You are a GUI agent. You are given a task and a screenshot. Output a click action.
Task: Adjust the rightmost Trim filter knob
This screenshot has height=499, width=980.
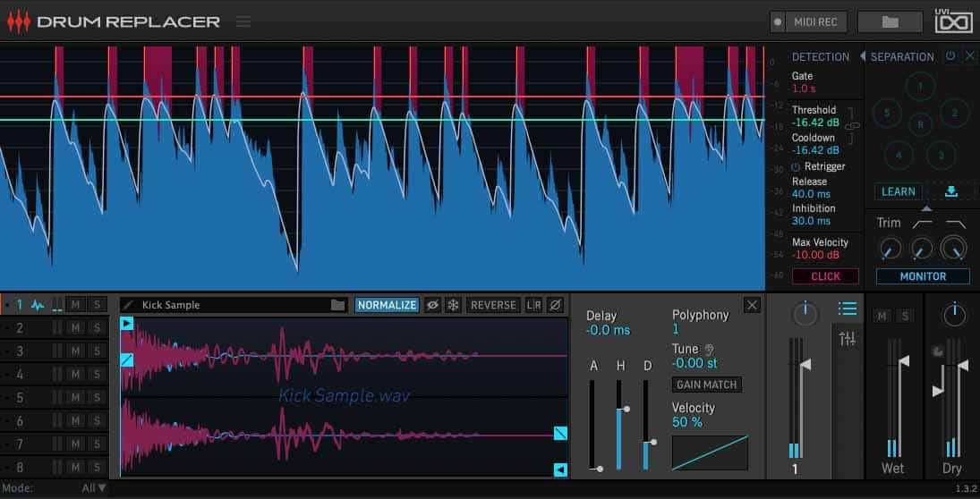pos(953,248)
